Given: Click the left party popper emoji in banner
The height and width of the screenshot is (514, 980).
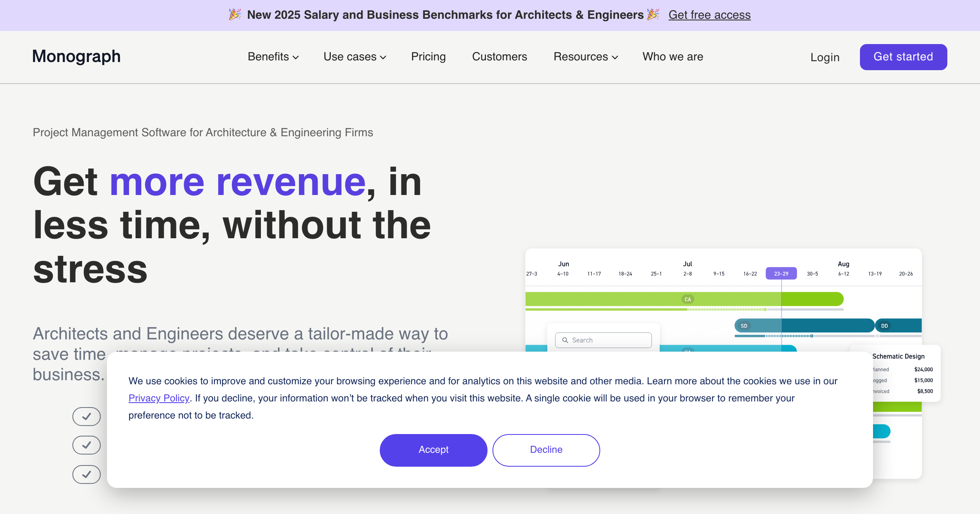Looking at the screenshot, I should (235, 15).
